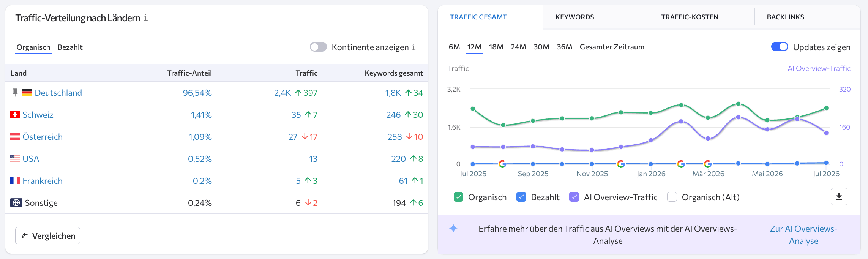This screenshot has height=259, width=868.
Task: Open the Frankreich country link
Action: click(43, 181)
